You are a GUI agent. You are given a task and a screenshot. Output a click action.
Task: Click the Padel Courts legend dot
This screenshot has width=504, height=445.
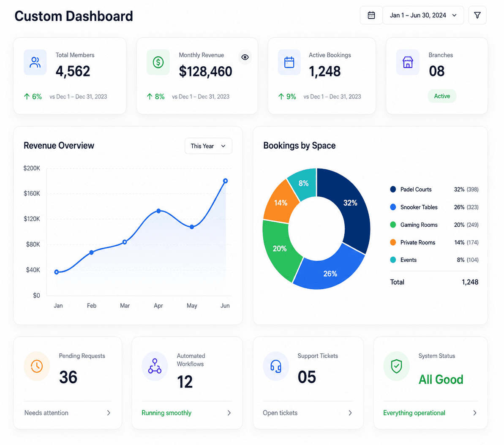pyautogui.click(x=393, y=189)
